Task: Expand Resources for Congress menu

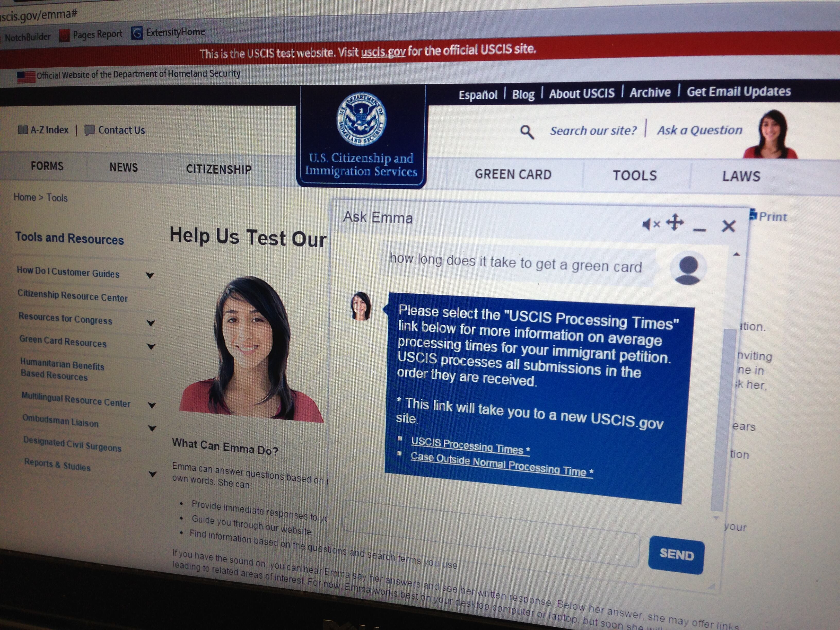Action: tap(151, 323)
